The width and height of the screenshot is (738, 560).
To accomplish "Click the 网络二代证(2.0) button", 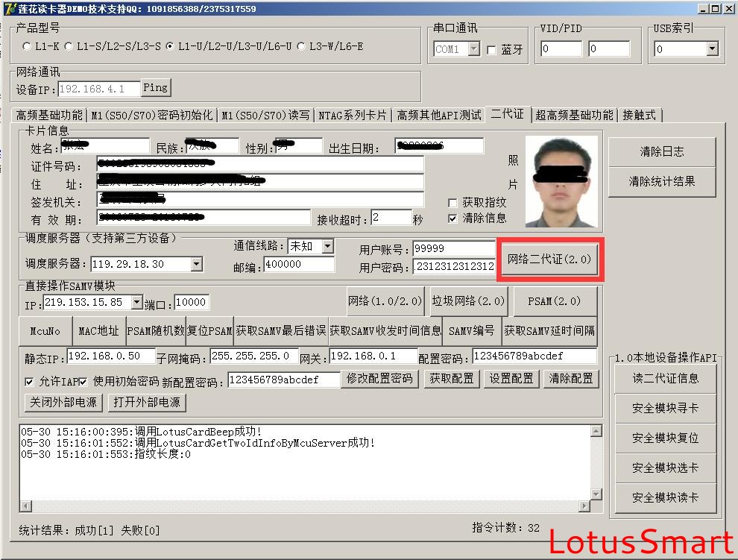I will pyautogui.click(x=549, y=259).
